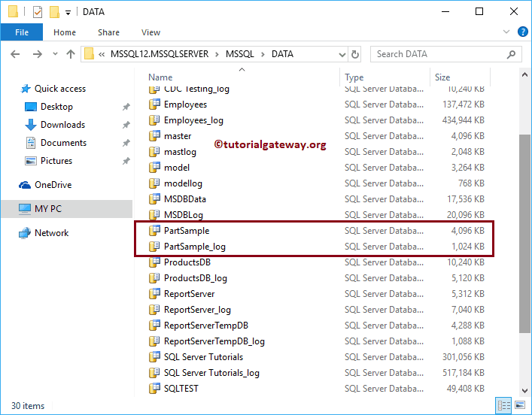Sort files by the Type column
Image resolution: width=532 pixels, height=415 pixels.
[x=354, y=77]
